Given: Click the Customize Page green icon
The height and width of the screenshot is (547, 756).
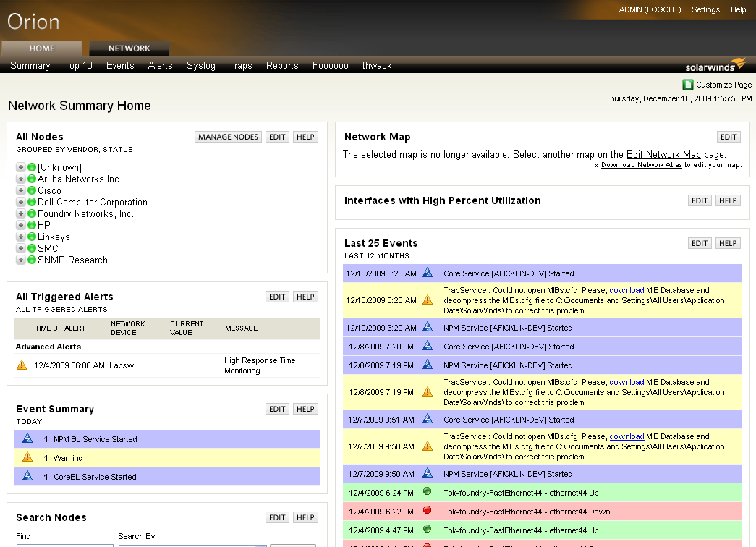Looking at the screenshot, I should click(688, 85).
